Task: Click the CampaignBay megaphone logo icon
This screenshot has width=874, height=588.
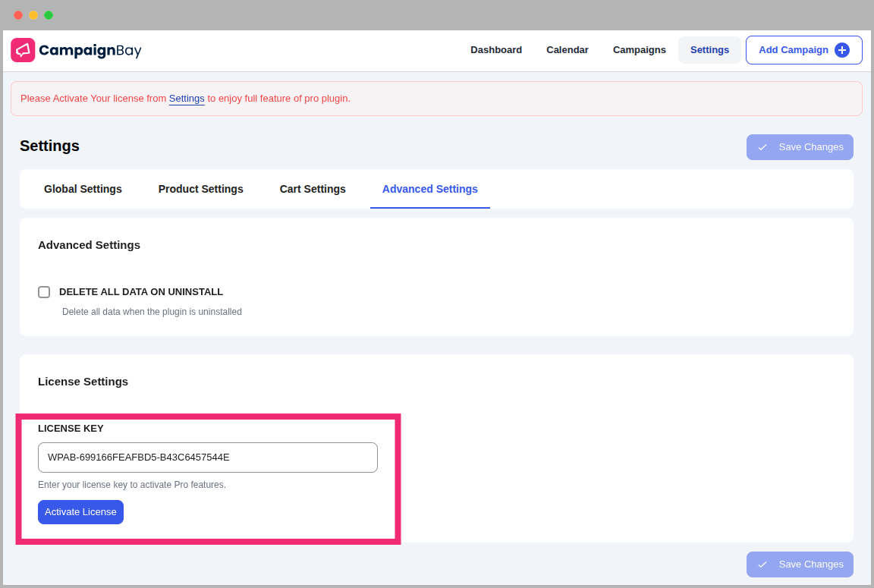Action: (x=23, y=50)
